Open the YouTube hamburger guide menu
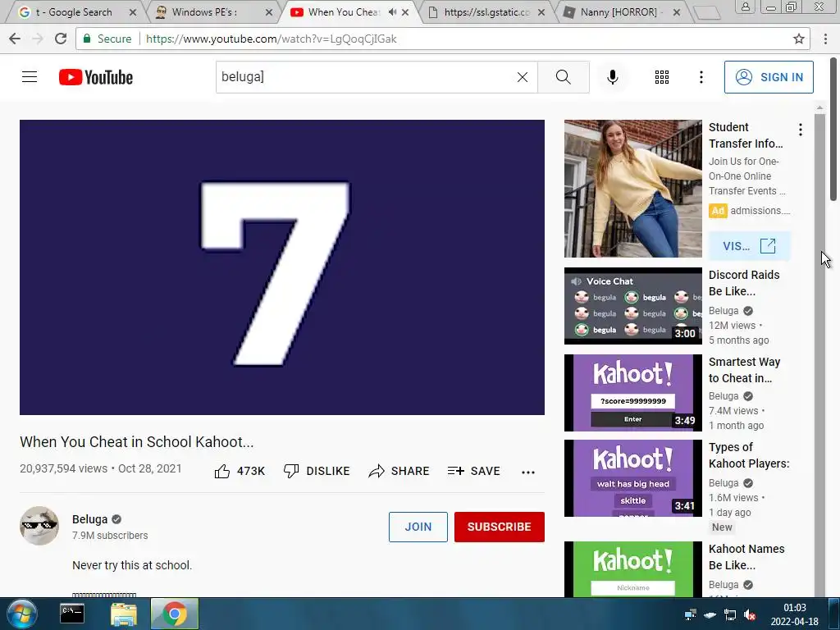The width and height of the screenshot is (840, 630). pos(30,77)
